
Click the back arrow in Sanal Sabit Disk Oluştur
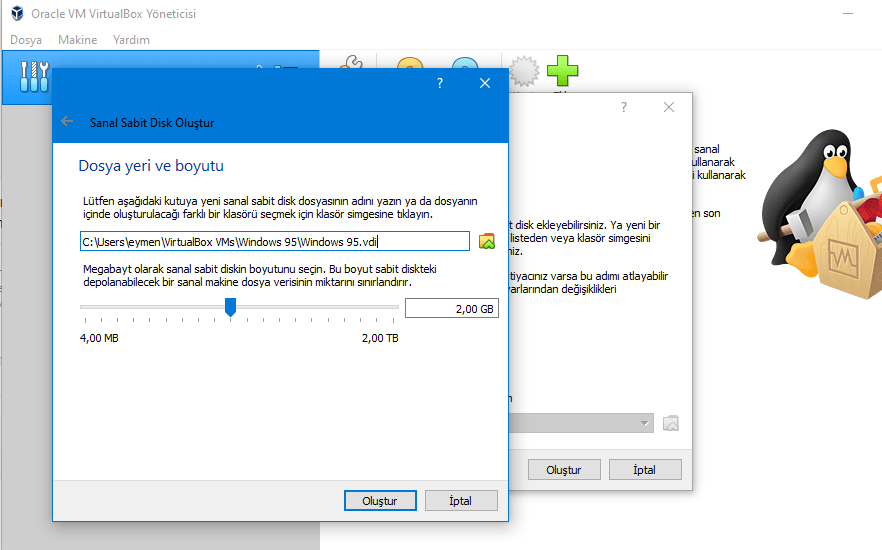point(67,121)
